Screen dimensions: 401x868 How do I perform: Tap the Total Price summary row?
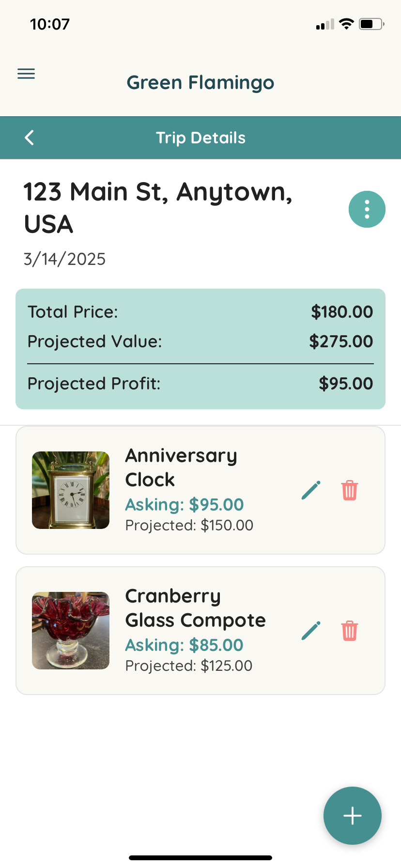[x=200, y=312]
